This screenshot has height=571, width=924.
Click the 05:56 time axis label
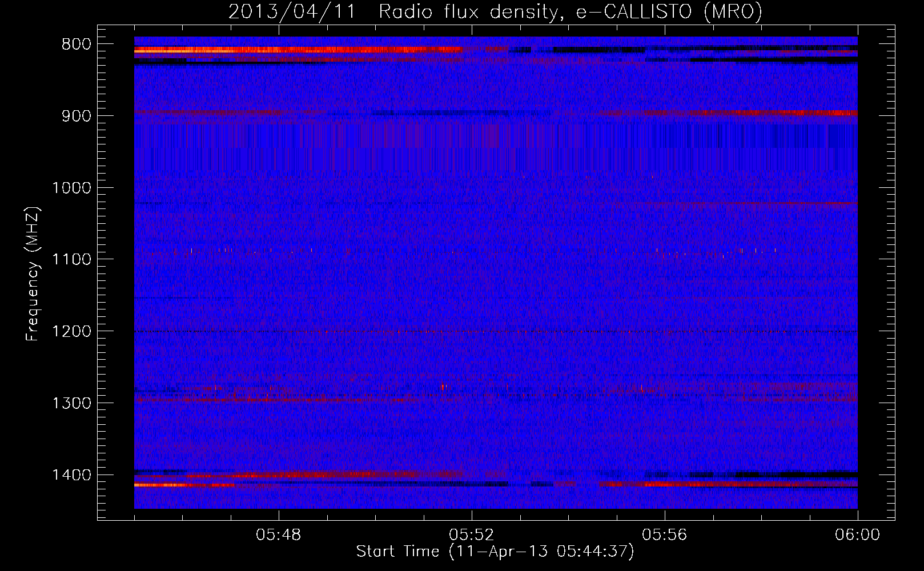click(665, 535)
